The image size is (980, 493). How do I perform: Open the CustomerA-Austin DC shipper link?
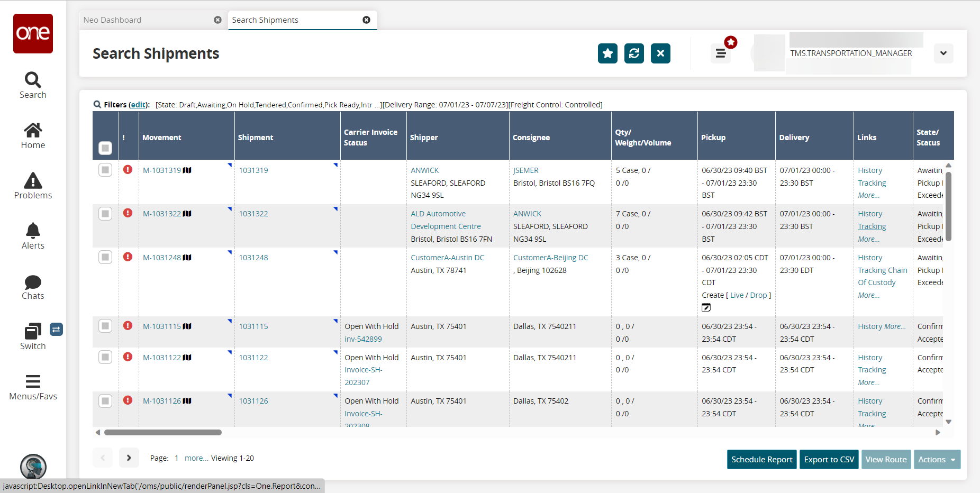tap(448, 258)
